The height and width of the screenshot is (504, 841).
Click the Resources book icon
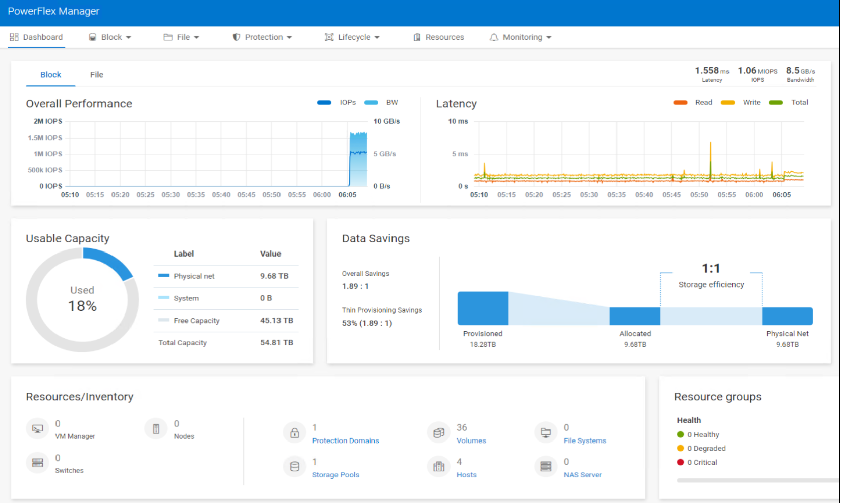(417, 37)
